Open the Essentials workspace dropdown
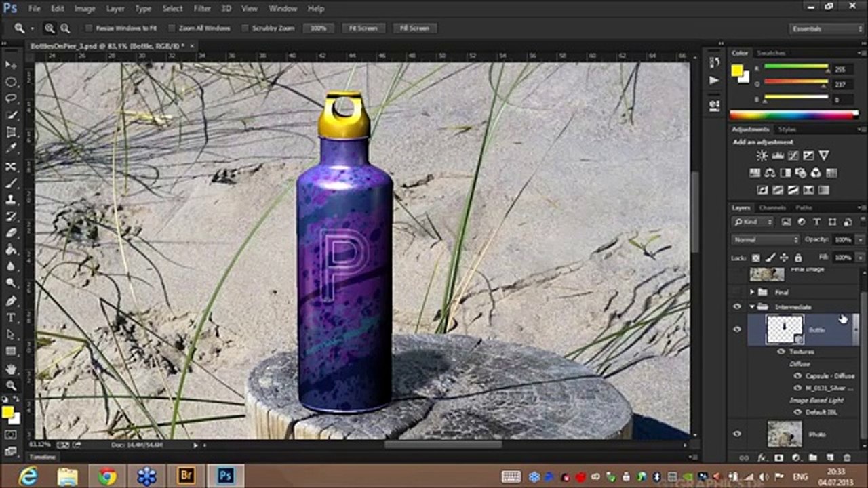 (827, 28)
